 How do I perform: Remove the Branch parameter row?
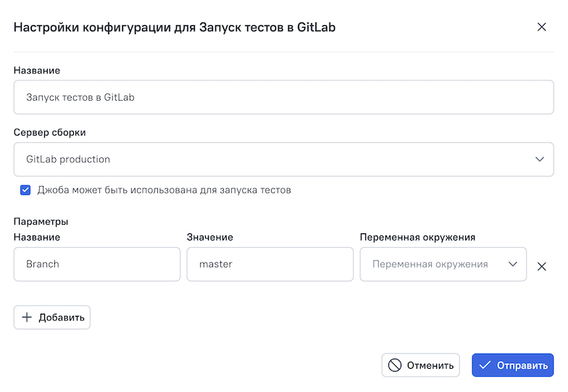tap(541, 266)
